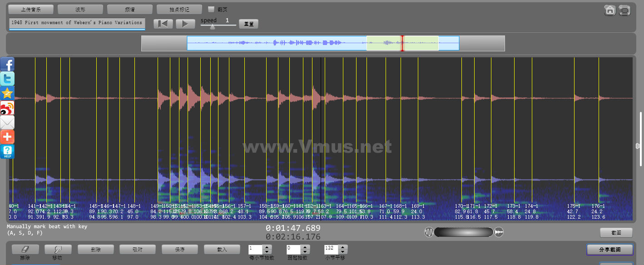Open the blue HELP icon
644x265 pixels.
tap(7, 151)
